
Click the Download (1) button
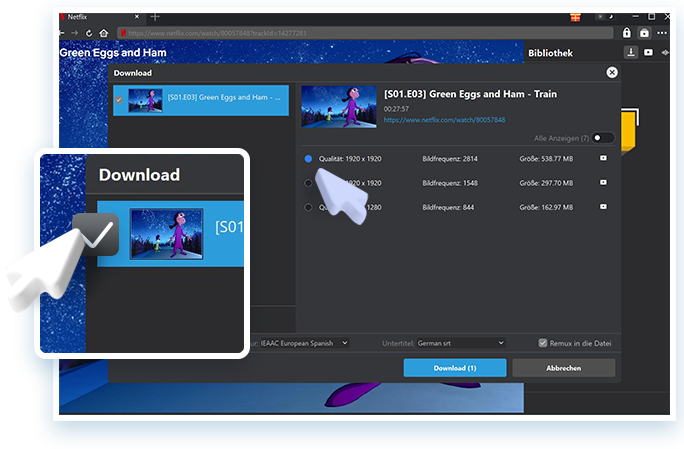click(455, 368)
